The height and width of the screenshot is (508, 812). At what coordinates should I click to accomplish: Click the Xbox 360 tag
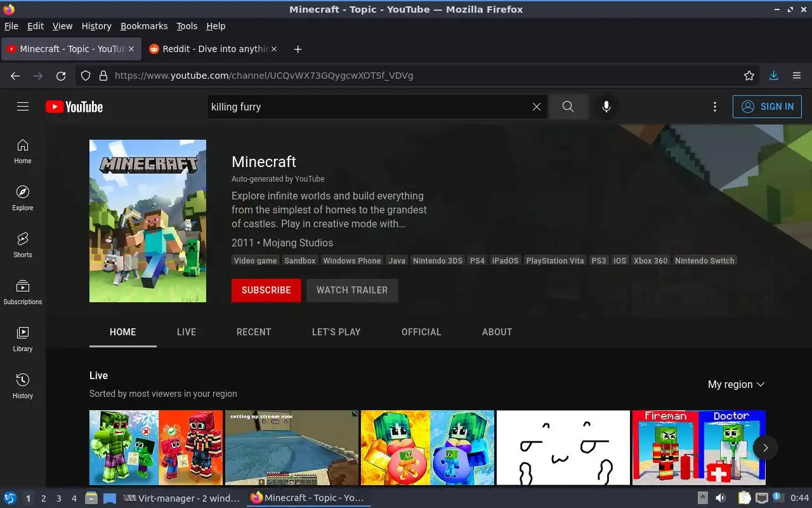click(651, 260)
